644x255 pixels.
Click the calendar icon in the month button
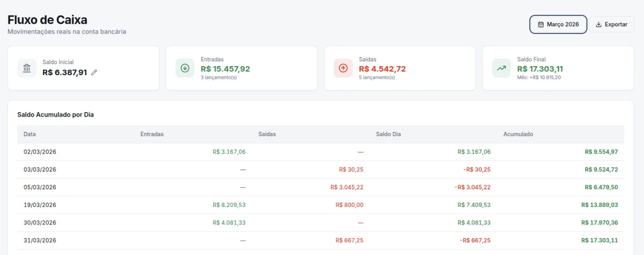pos(541,25)
